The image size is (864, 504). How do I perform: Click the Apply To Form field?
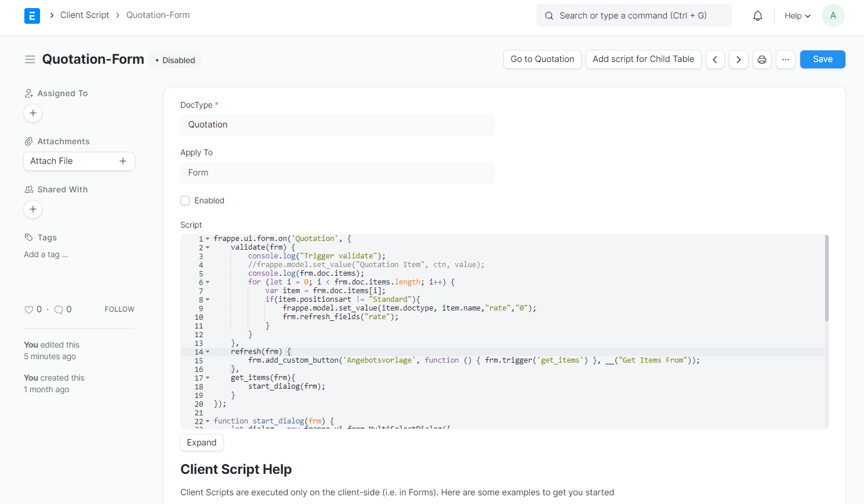pos(337,173)
